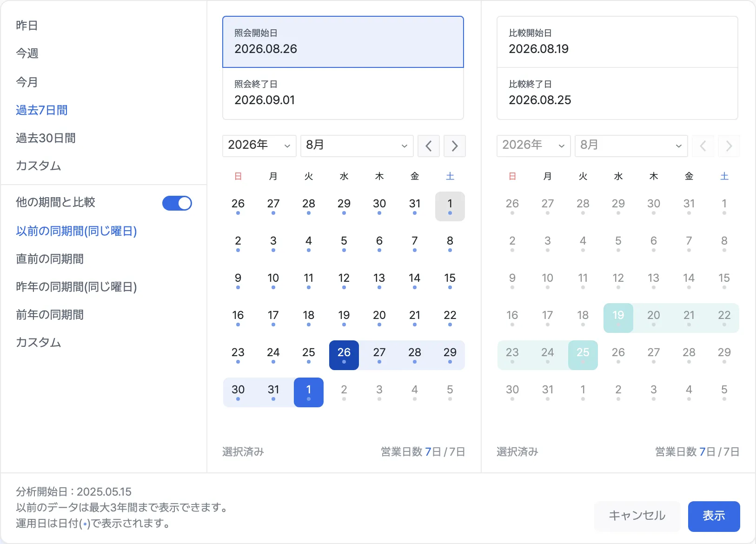The height and width of the screenshot is (544, 756).
Task: Go to next month in left calendar
Action: pyautogui.click(x=454, y=146)
